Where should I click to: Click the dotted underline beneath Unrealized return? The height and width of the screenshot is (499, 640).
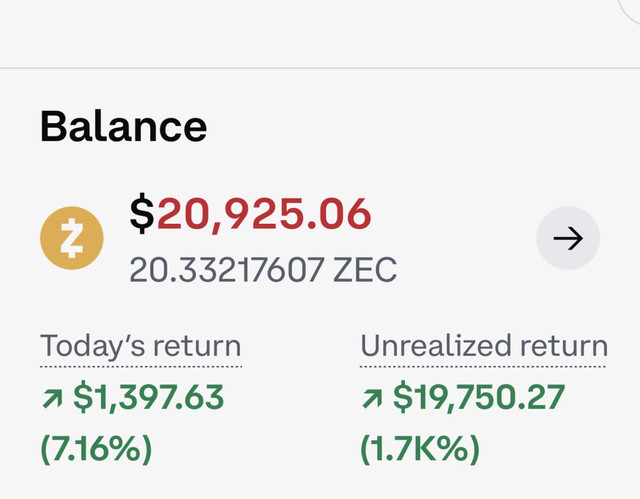(483, 366)
